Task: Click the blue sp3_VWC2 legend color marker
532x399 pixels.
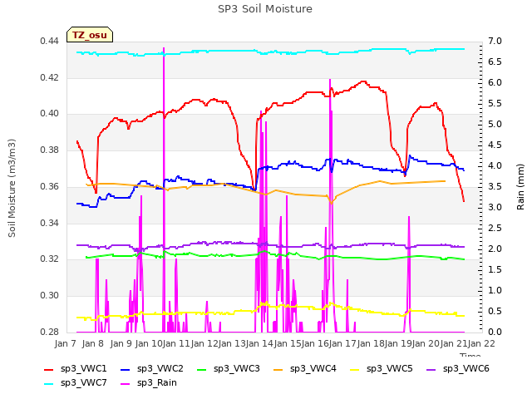Action: (x=126, y=370)
